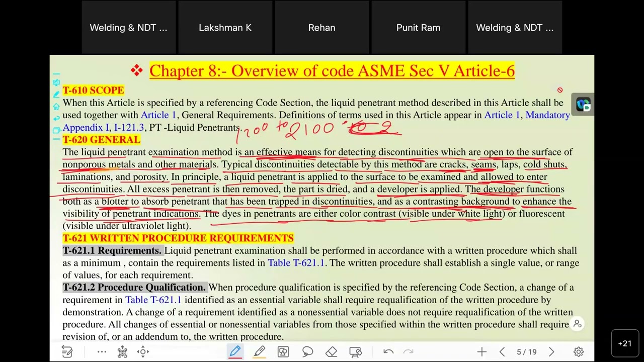Click the Chapter 8 slide title

point(332,71)
